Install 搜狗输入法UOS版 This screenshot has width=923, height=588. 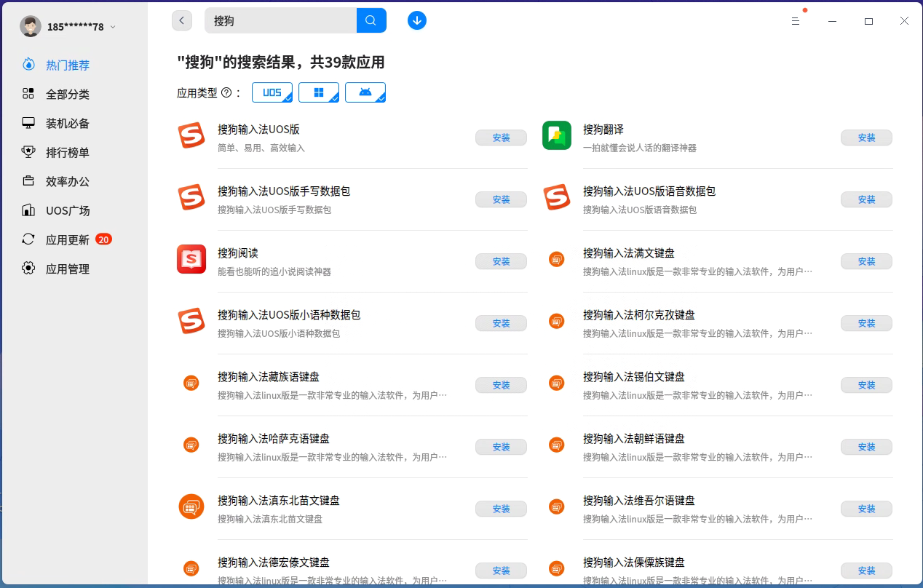tap(501, 138)
